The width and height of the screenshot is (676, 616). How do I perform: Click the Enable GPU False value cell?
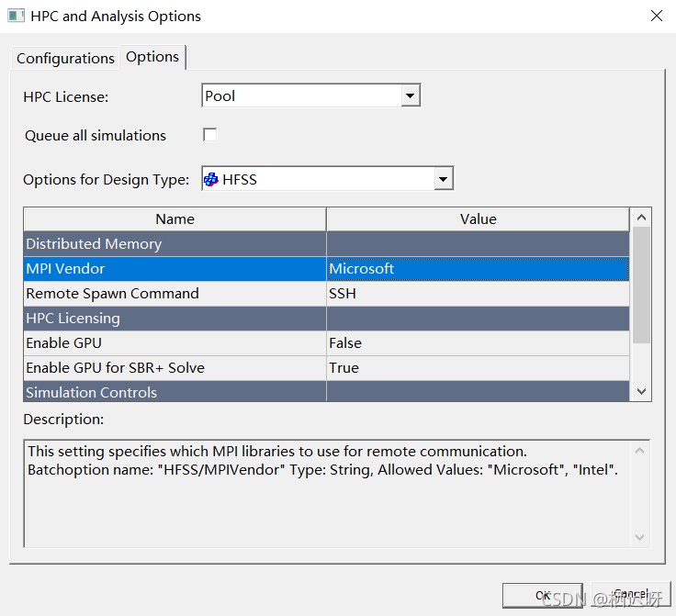coord(478,343)
